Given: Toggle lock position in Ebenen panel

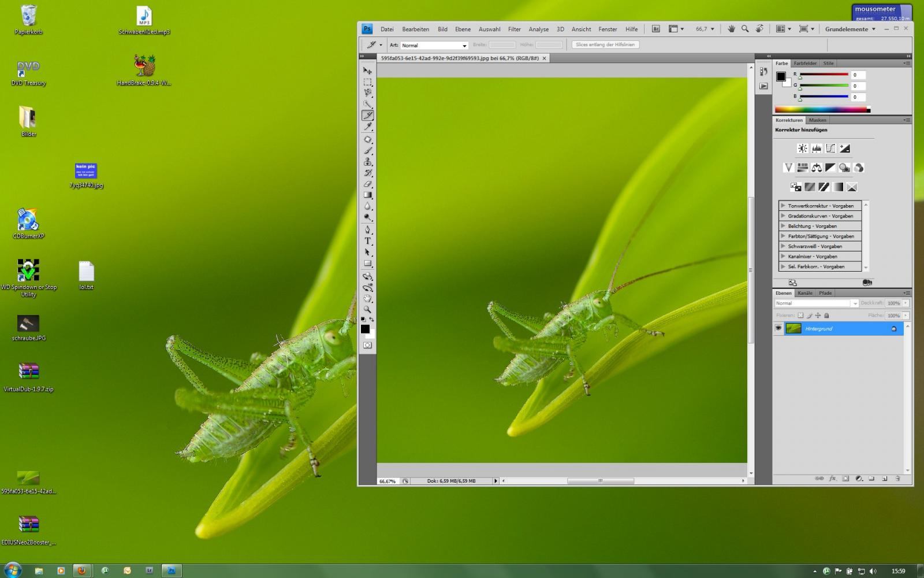Looking at the screenshot, I should [818, 316].
